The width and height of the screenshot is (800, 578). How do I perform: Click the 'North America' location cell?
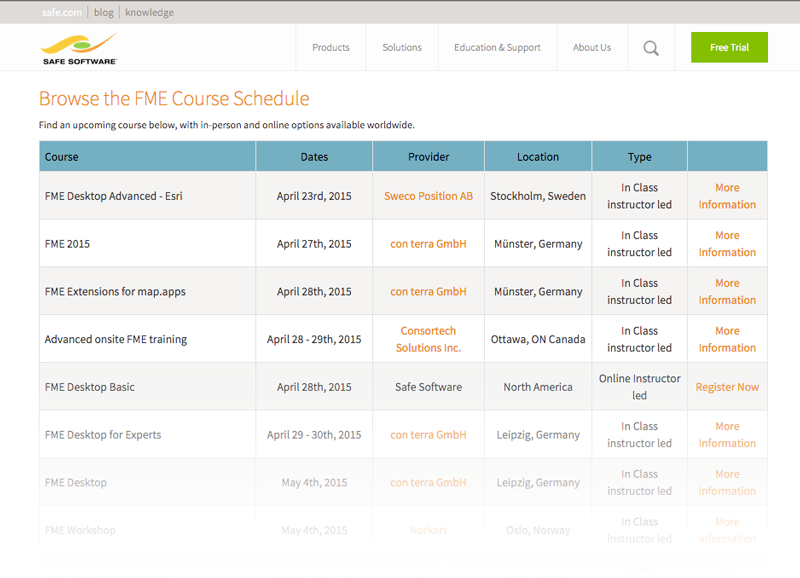click(x=538, y=387)
